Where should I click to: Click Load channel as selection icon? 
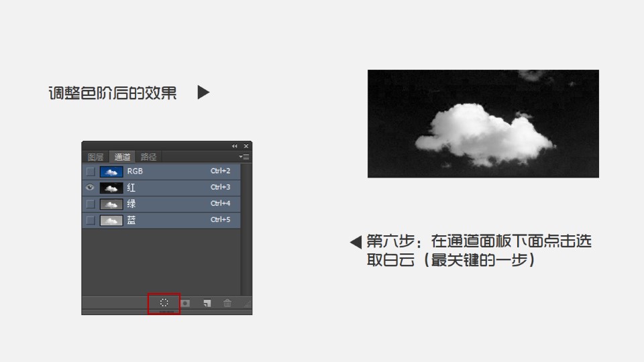pos(164,303)
